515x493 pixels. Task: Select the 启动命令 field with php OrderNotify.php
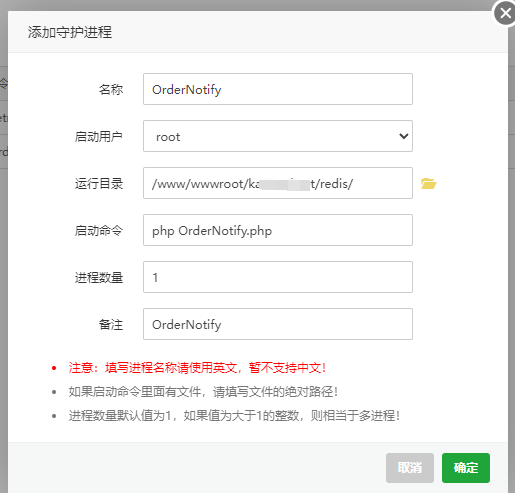[x=278, y=230]
